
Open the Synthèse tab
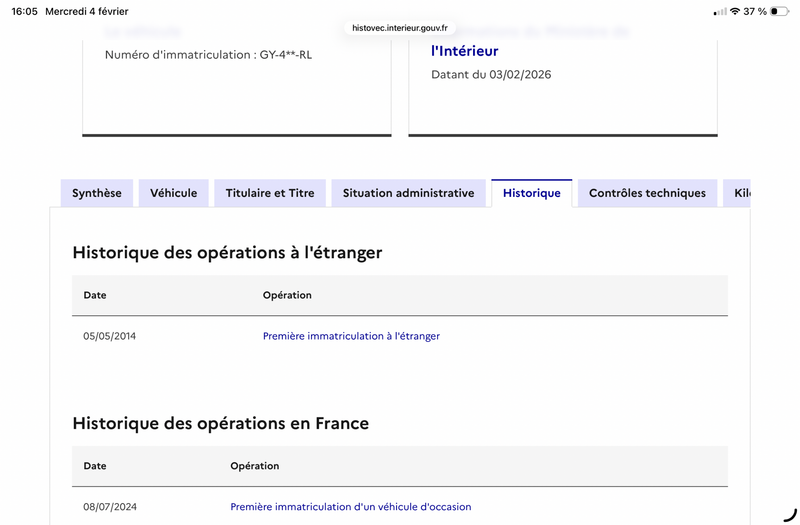point(97,193)
